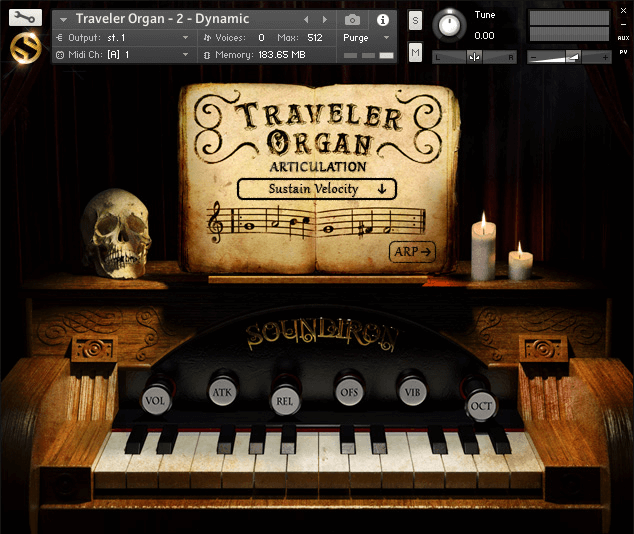Open the Purge dropdown menu
Image resolution: width=634 pixels, height=534 pixels.
[x=367, y=38]
